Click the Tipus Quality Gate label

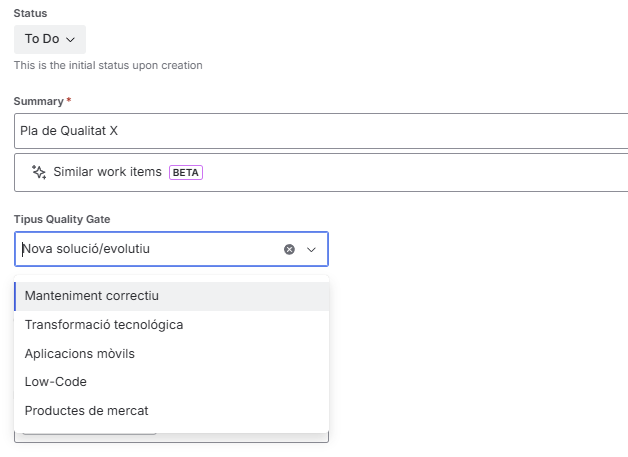(62, 219)
